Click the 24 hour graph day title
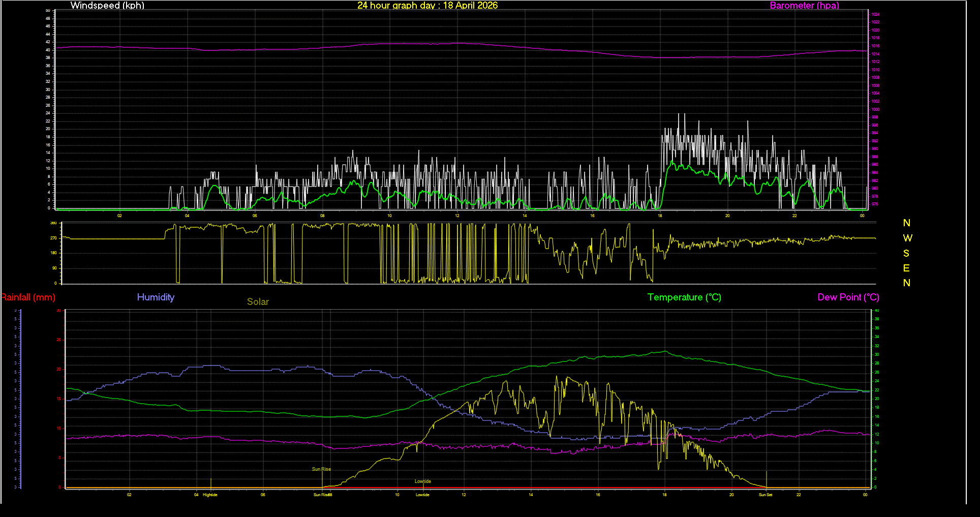Screen dimensions: 980x517 427,6
